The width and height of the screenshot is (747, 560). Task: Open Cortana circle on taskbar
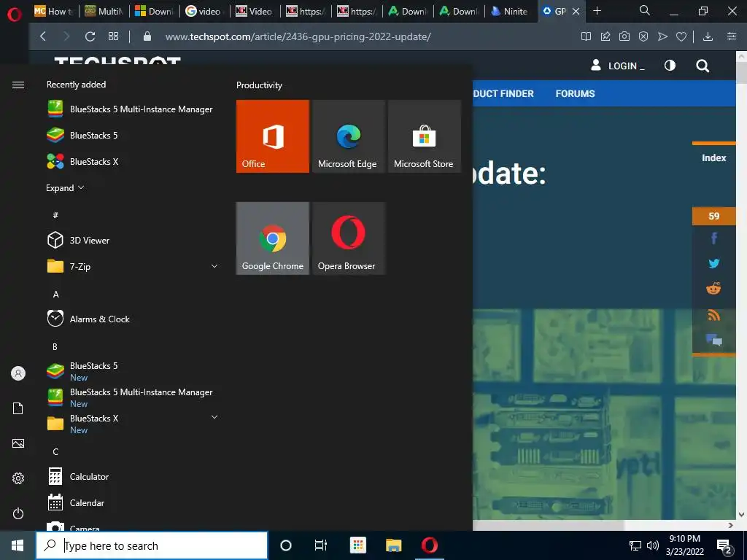[286, 545]
